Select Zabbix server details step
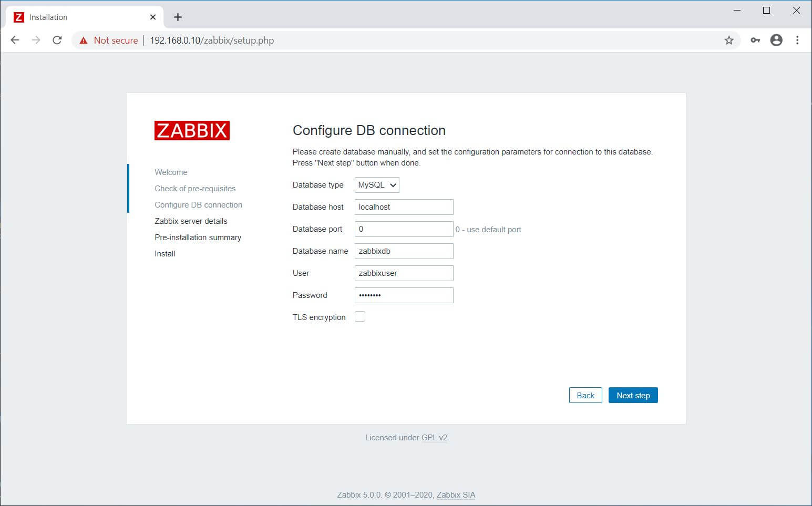The width and height of the screenshot is (812, 506). pos(191,221)
